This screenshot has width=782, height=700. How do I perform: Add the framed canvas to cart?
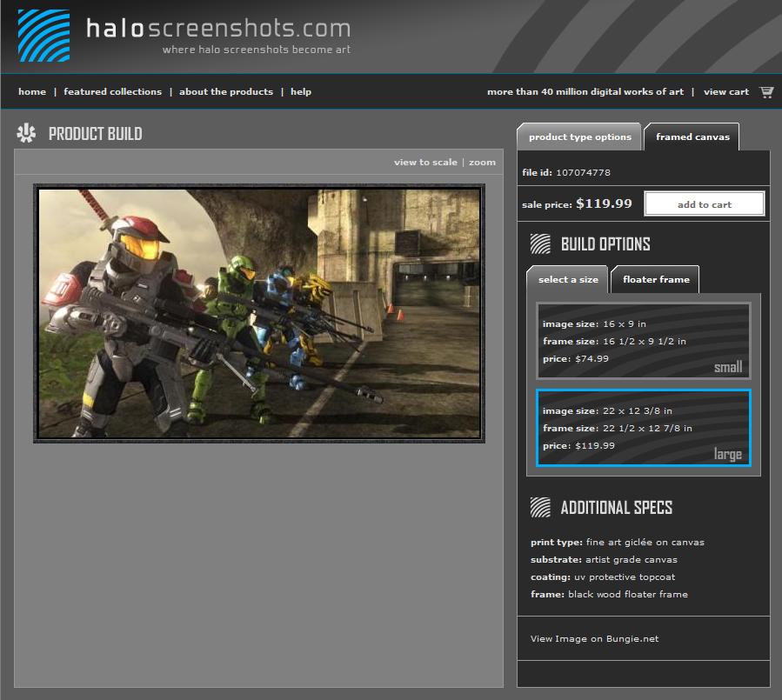705,204
